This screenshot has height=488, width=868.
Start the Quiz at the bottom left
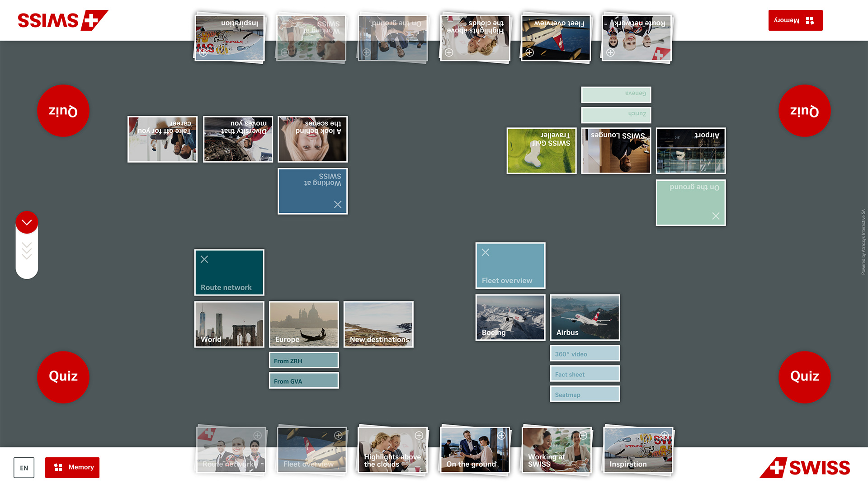pos(63,377)
